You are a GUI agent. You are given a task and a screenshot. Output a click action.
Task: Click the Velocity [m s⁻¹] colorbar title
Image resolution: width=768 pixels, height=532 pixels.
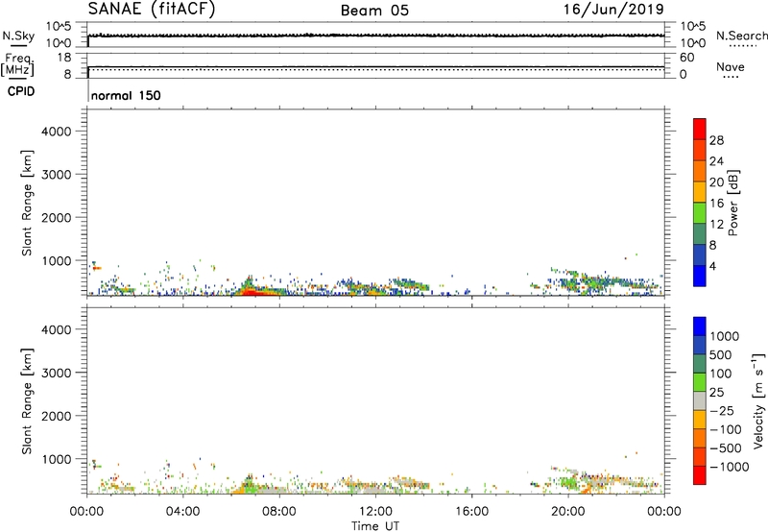758,400
